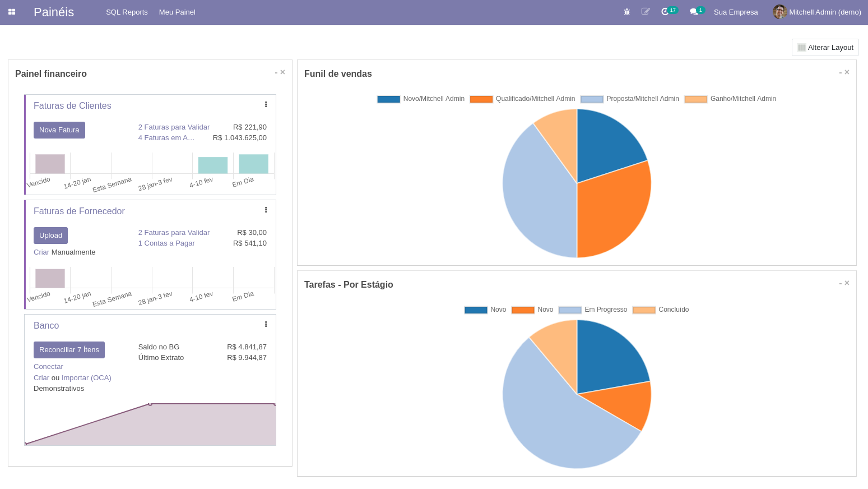The image size is (868, 489).
Task: Toggle Ganho/Mitchell Admin legend series
Action: (x=730, y=99)
